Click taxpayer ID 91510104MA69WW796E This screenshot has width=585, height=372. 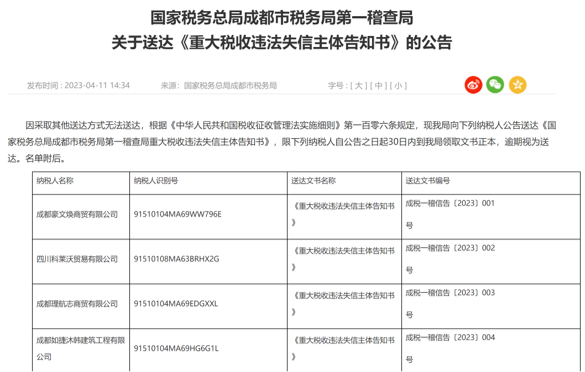[178, 214]
